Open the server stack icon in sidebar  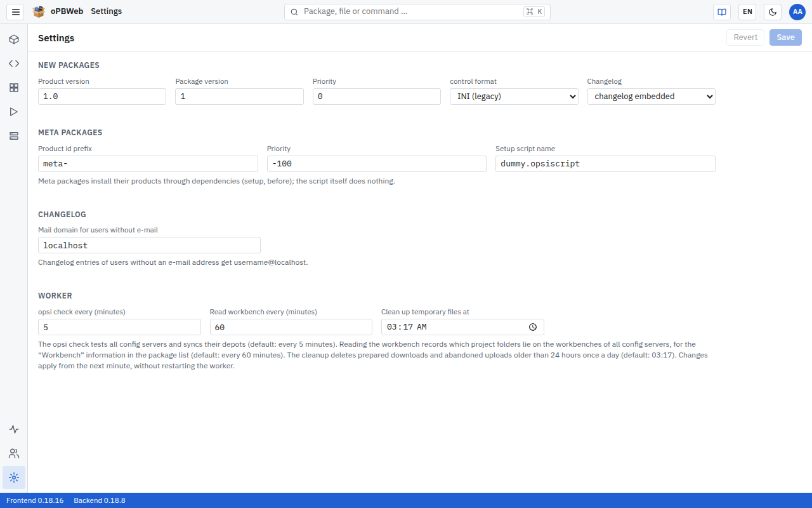click(x=14, y=136)
